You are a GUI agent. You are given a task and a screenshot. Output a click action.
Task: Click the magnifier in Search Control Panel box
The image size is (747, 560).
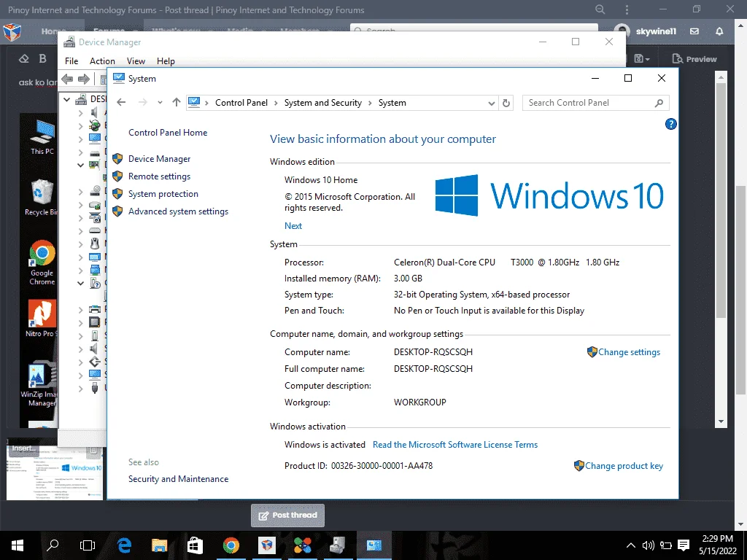659,103
